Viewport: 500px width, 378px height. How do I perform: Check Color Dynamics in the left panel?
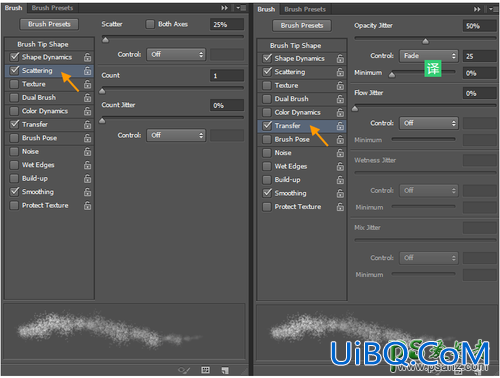click(14, 111)
